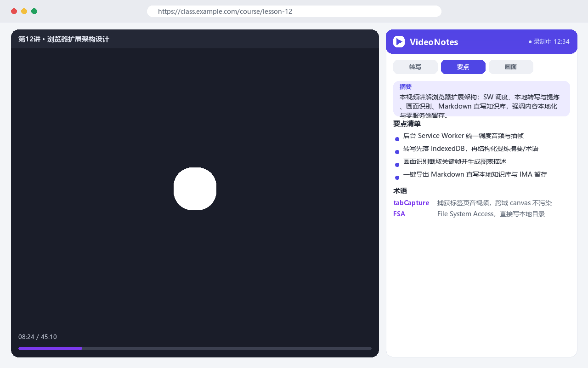Open the 画面 tab
This screenshot has height=368, width=588.
click(x=511, y=67)
